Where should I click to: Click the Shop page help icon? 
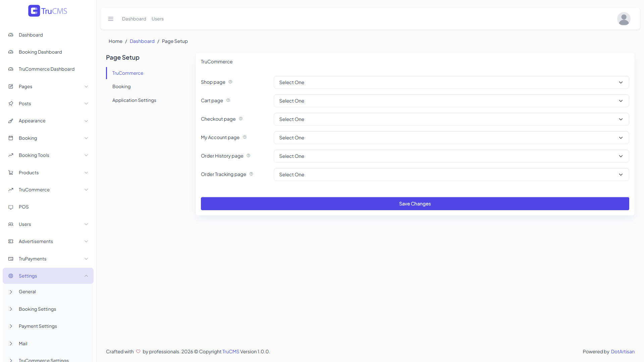(x=230, y=82)
